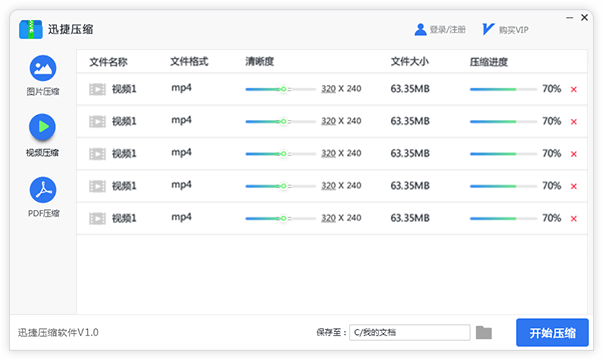Screen dimensions: 603x360
Task: Click the 迅捷压缩软件V1.0 version label
Action: (x=58, y=332)
